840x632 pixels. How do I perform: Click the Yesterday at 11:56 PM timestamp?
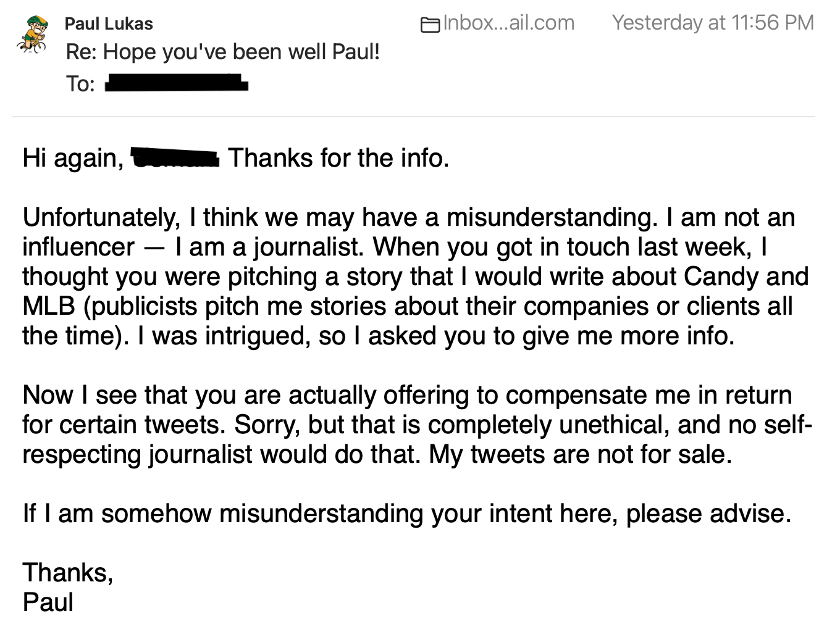713,23
